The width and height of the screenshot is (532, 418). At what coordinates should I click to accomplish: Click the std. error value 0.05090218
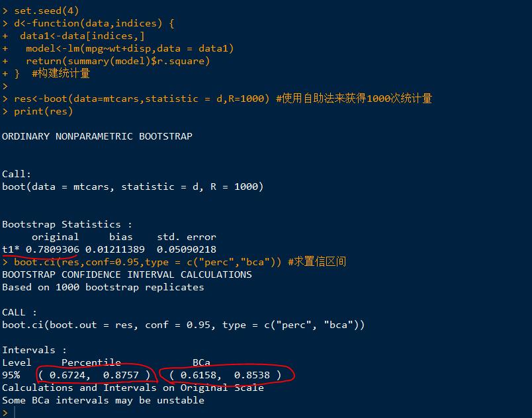186,249
